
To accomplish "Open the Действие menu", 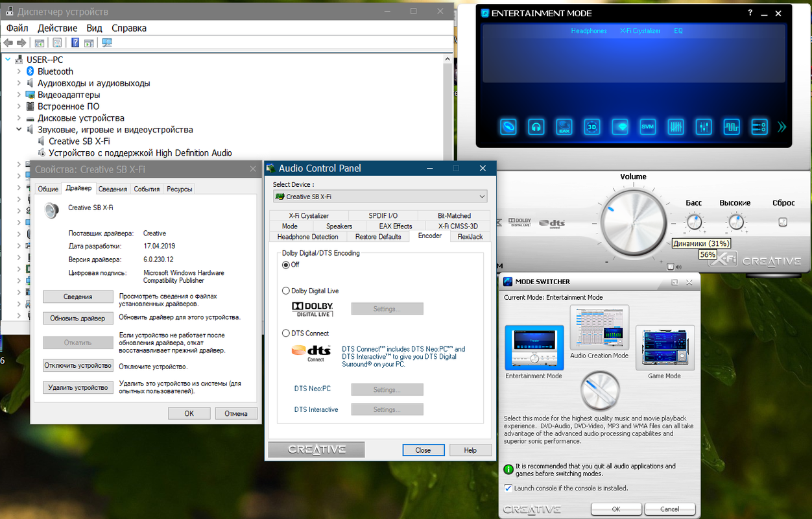I will pyautogui.click(x=57, y=28).
